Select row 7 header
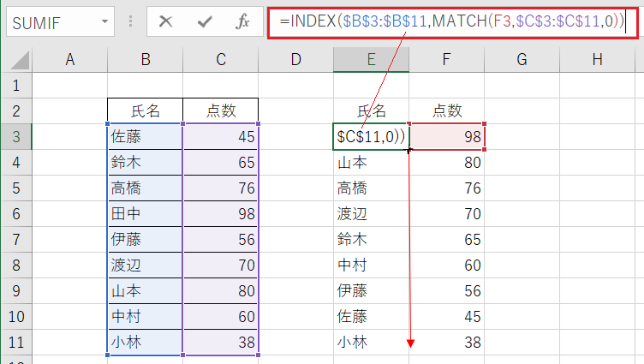Viewport: 644px width, 364px height. click(x=16, y=240)
